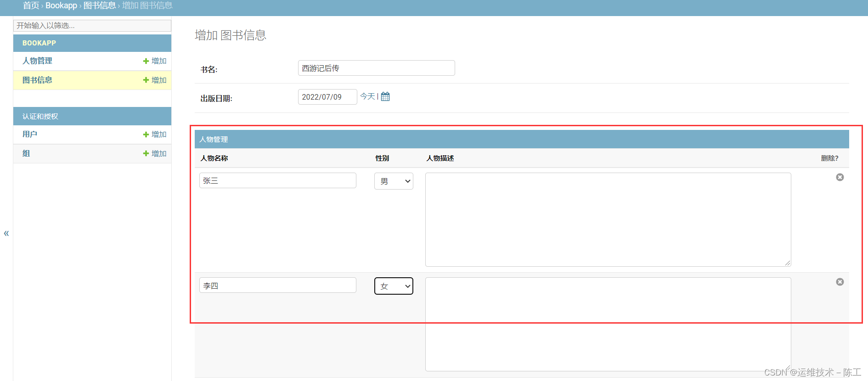This screenshot has height=381, width=868.
Task: Click the 书名 field containing 西游记后传
Action: tap(376, 68)
